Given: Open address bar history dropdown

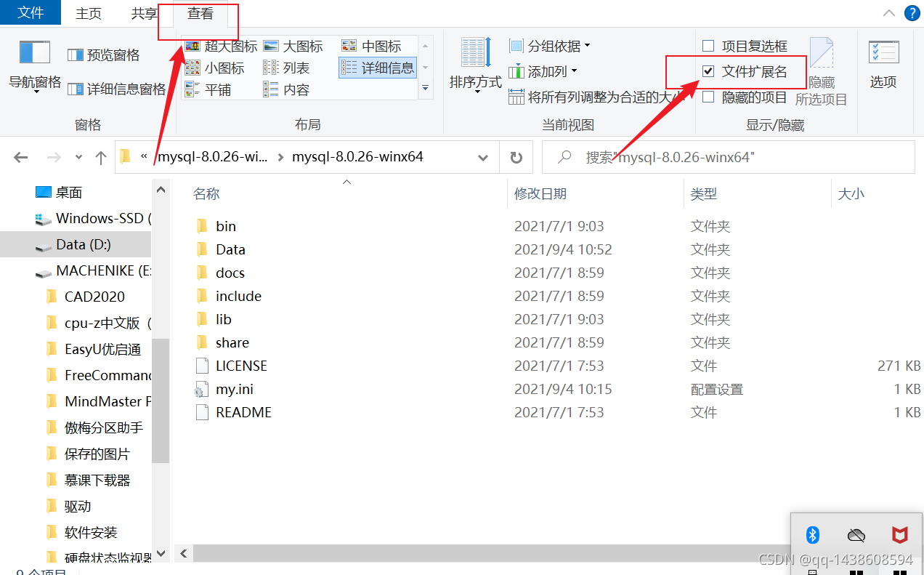Looking at the screenshot, I should click(482, 157).
